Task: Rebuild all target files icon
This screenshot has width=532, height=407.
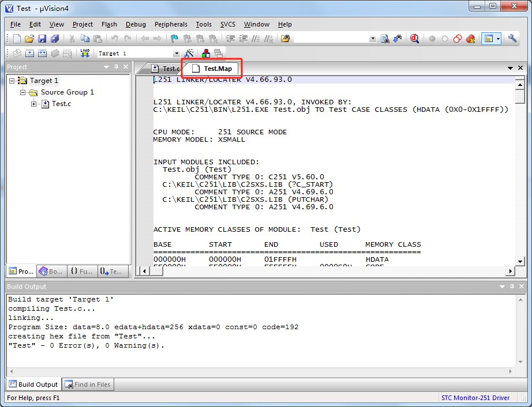Action: [x=42, y=53]
